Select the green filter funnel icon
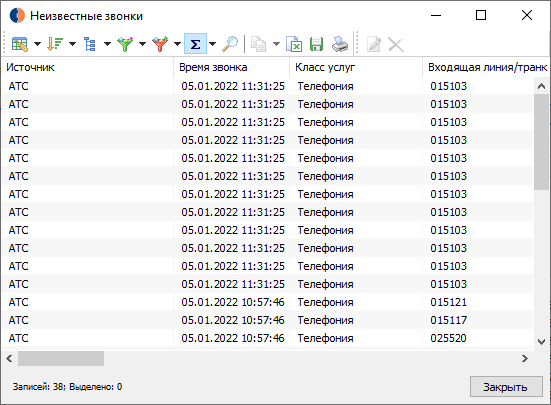Image resolution: width=551 pixels, height=405 pixels. tap(125, 44)
